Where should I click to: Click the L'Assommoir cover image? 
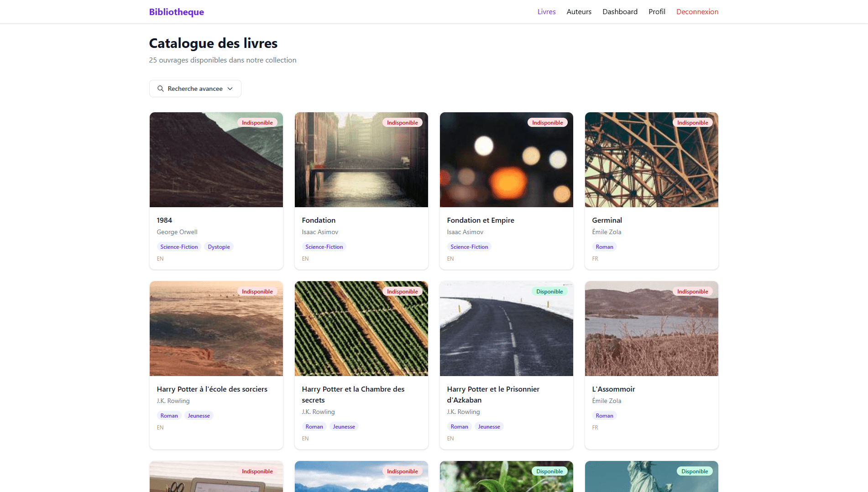pos(651,329)
